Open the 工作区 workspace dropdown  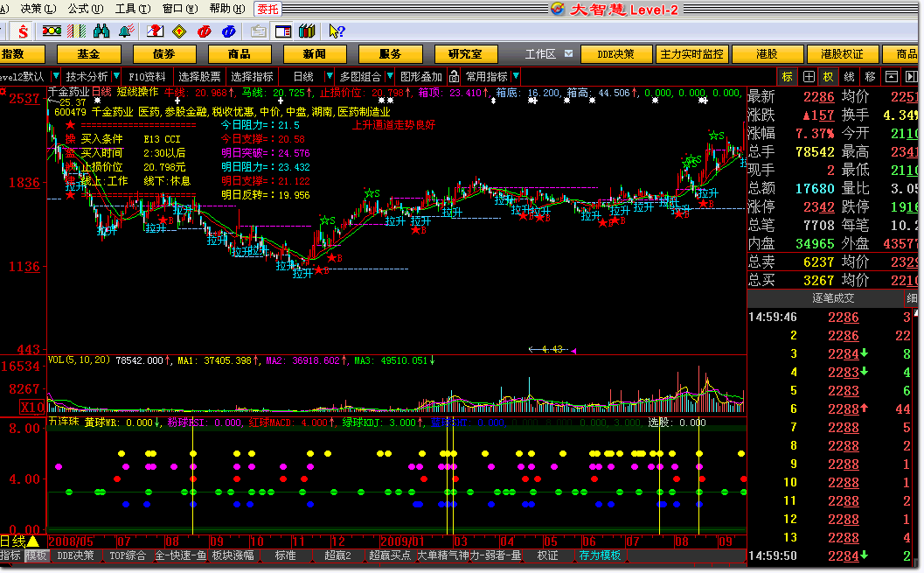tap(568, 53)
